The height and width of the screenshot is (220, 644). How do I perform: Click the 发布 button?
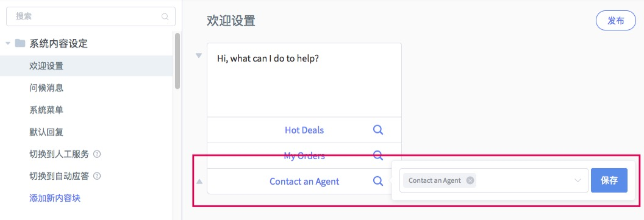(616, 21)
